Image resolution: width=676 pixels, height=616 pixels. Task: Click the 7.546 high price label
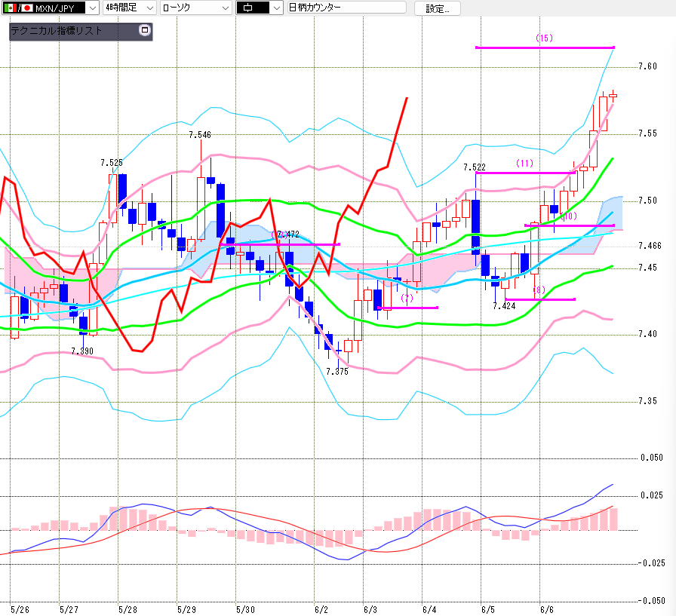[200, 135]
